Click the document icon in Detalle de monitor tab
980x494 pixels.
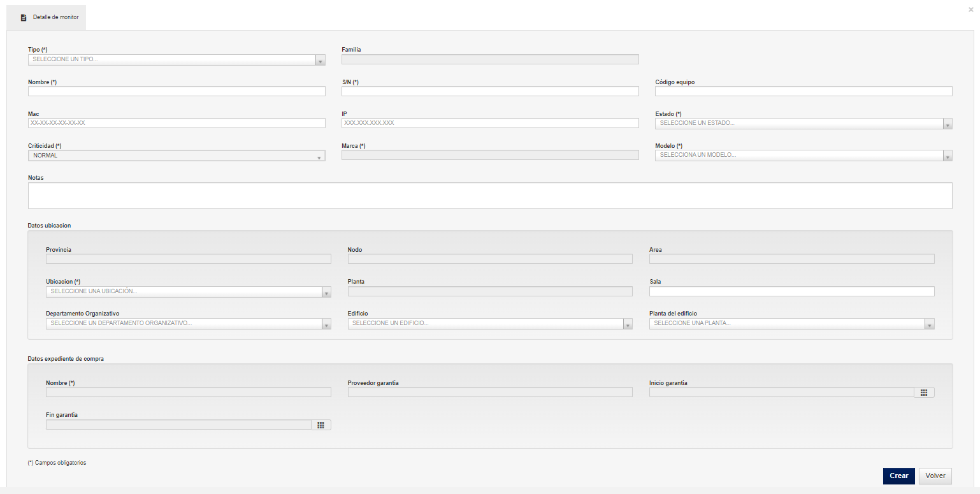(x=24, y=18)
